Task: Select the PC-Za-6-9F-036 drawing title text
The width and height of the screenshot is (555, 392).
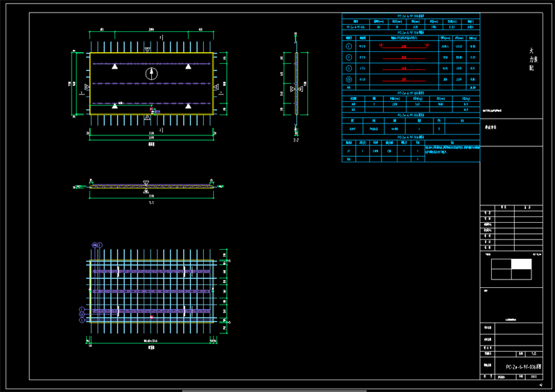Action: click(x=524, y=367)
